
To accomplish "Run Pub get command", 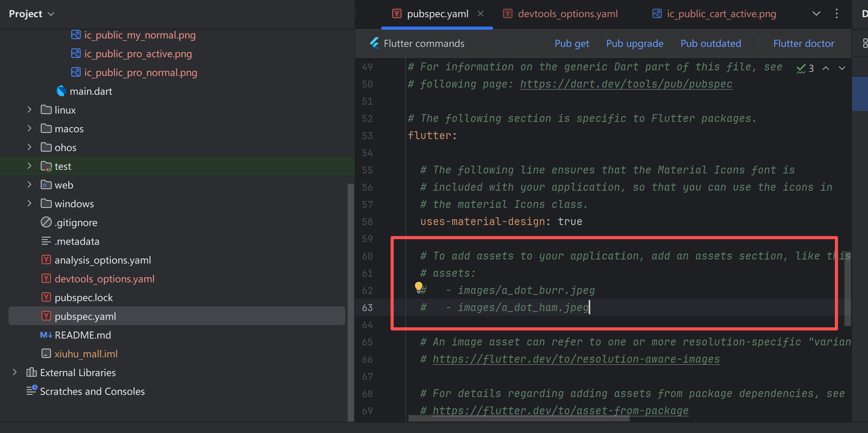I will tap(571, 43).
